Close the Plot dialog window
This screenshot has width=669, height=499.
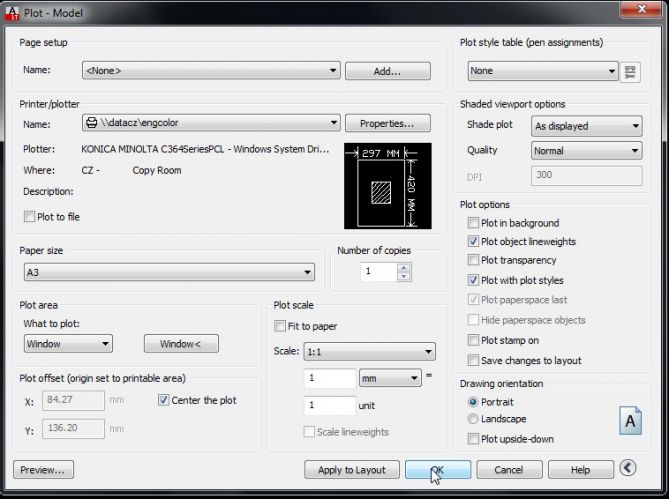pyautogui.click(x=641, y=9)
